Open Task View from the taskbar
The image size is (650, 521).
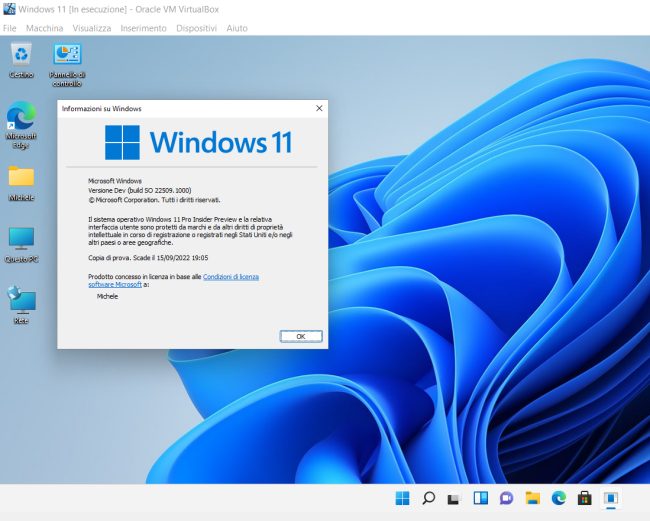[454, 498]
